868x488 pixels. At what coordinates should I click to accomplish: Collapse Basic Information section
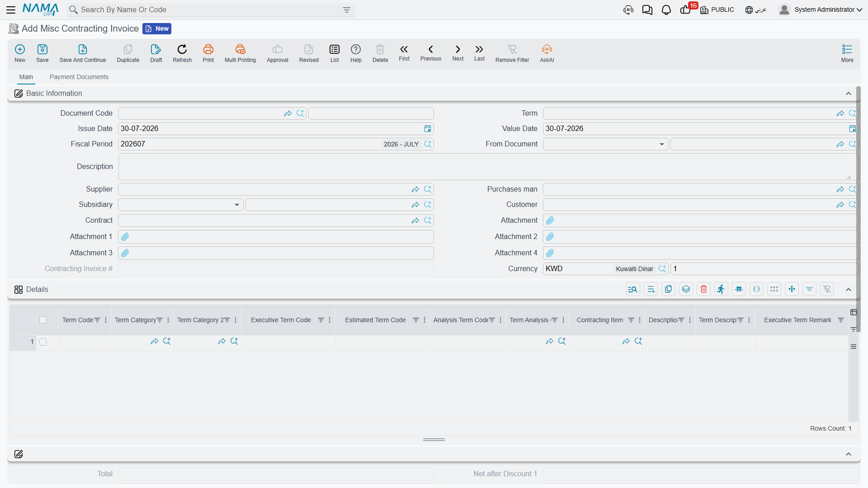click(849, 94)
